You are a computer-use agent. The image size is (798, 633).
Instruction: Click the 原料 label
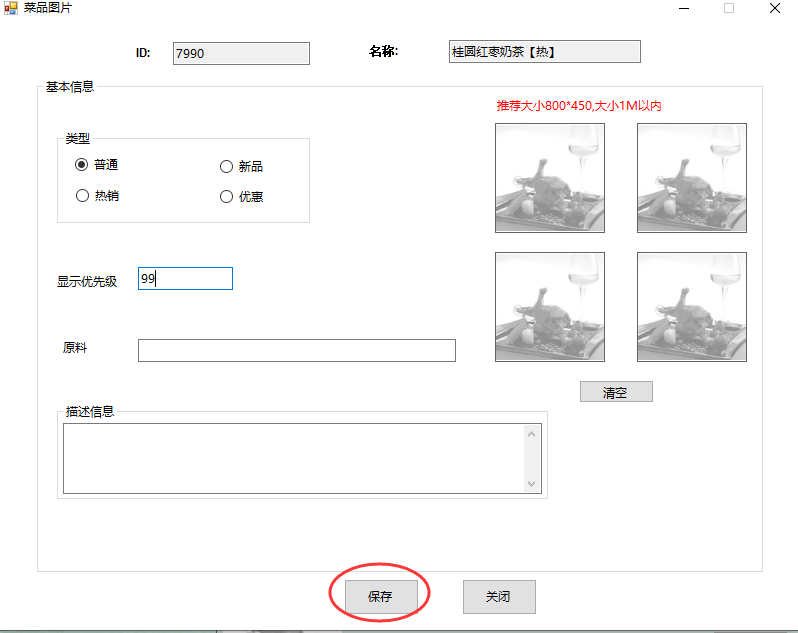pyautogui.click(x=75, y=348)
